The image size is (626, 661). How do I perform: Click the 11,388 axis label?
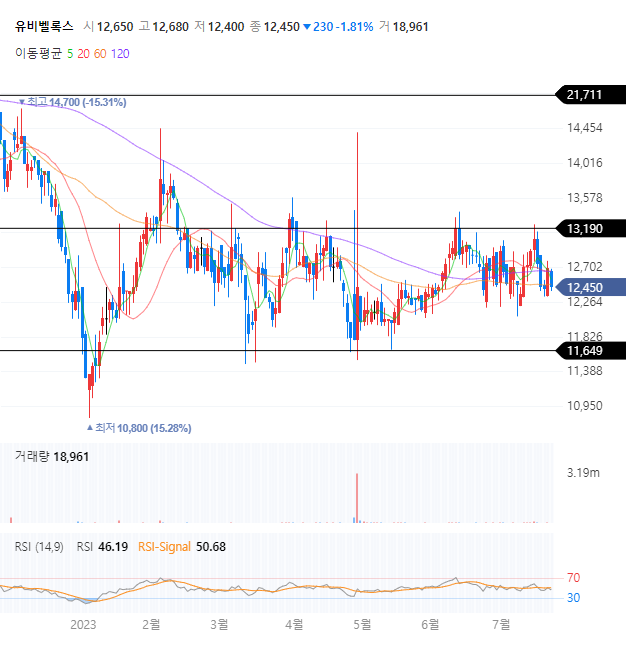(x=585, y=371)
